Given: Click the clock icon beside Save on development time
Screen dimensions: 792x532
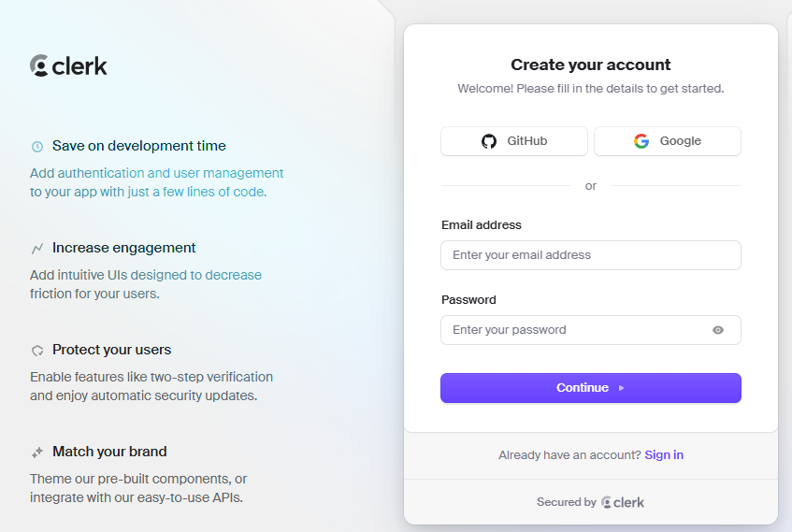Looking at the screenshot, I should 37,147.
